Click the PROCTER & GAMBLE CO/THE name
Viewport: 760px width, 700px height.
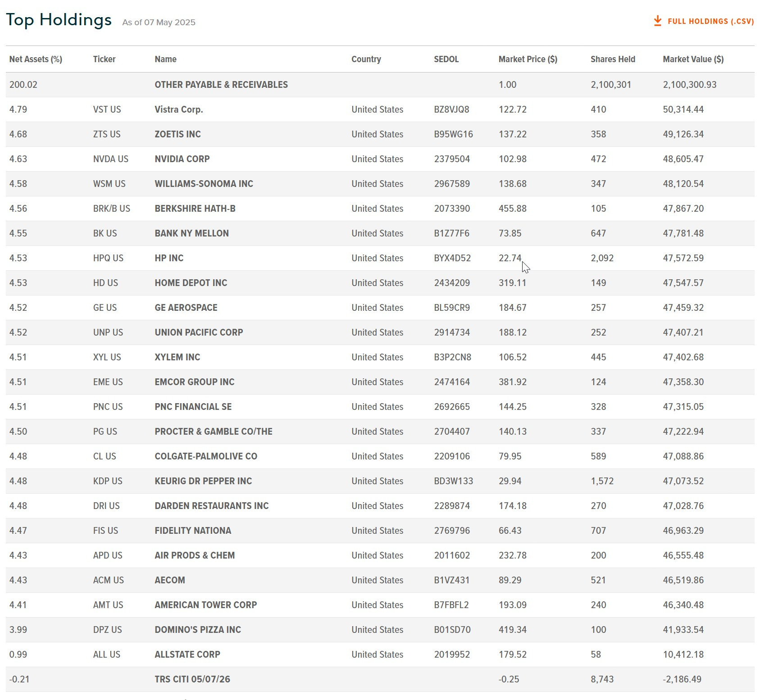[214, 432]
